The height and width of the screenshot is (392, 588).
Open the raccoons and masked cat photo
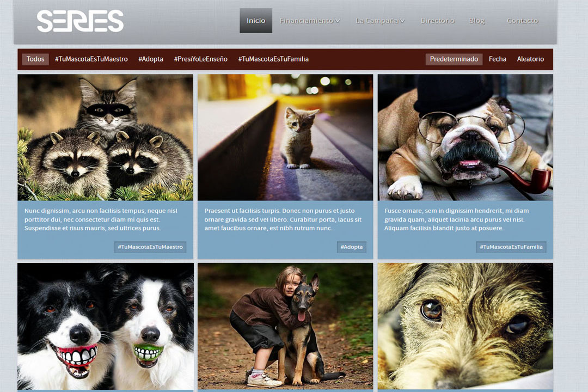106,137
